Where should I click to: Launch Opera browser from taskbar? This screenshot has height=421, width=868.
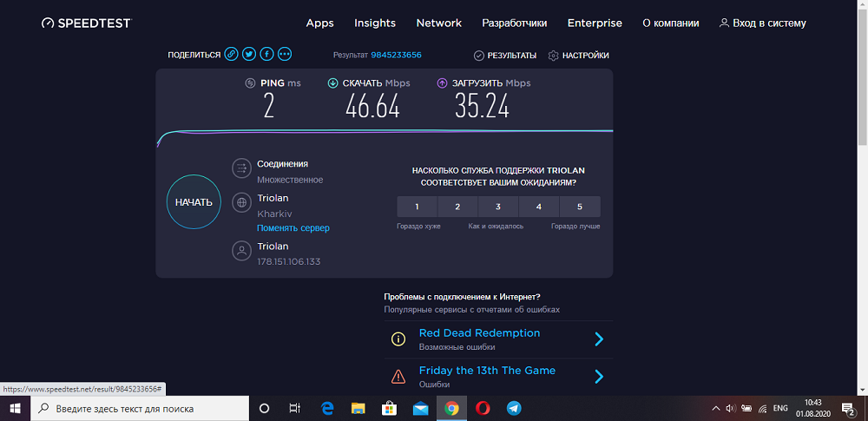[483, 409]
